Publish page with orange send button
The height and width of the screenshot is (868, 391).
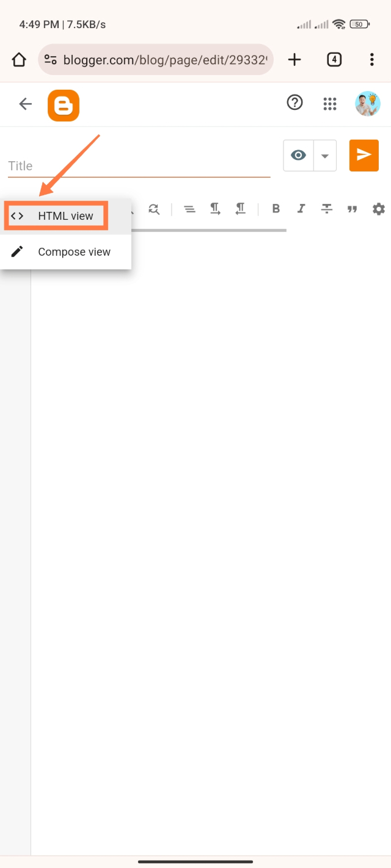coord(364,155)
